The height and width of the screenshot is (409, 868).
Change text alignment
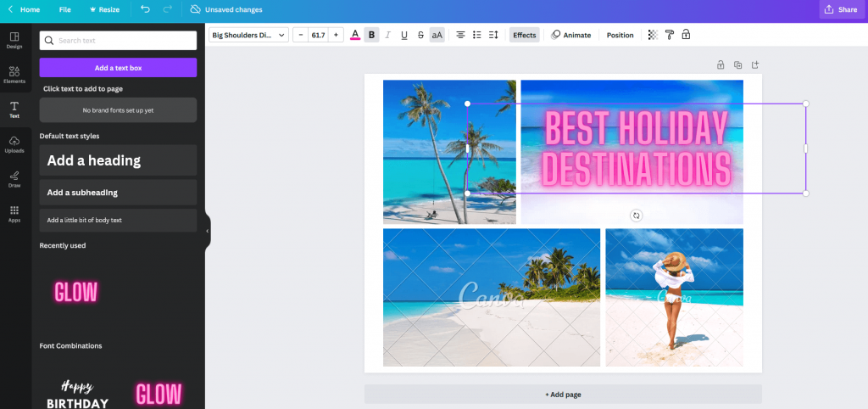coord(460,35)
